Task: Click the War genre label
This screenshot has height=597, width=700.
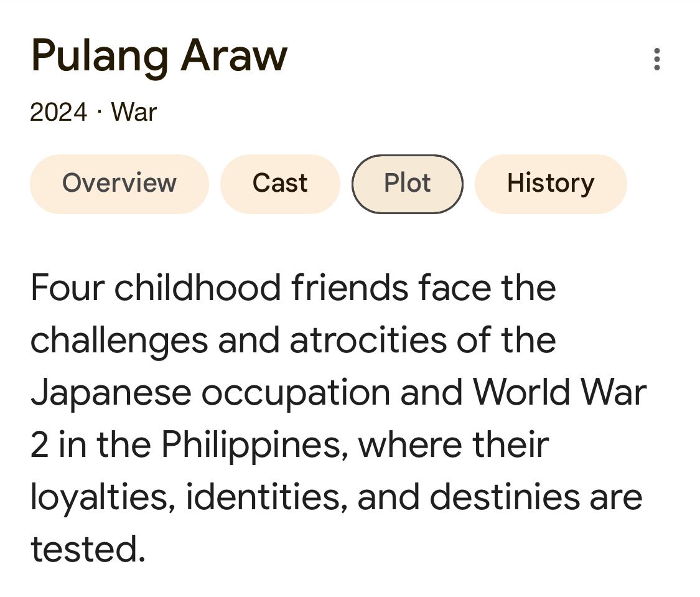Action: point(134,112)
